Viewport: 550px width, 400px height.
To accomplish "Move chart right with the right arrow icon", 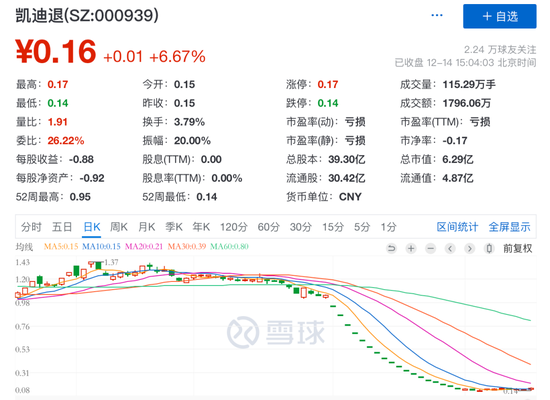I will 469,249.
